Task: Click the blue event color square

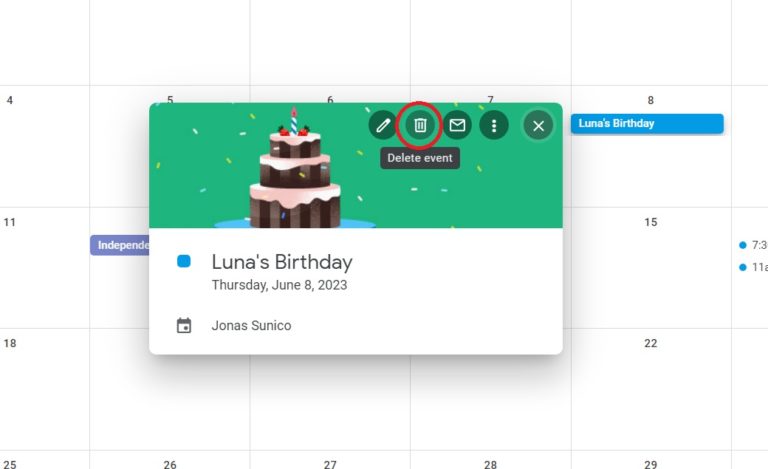Action: coord(184,261)
